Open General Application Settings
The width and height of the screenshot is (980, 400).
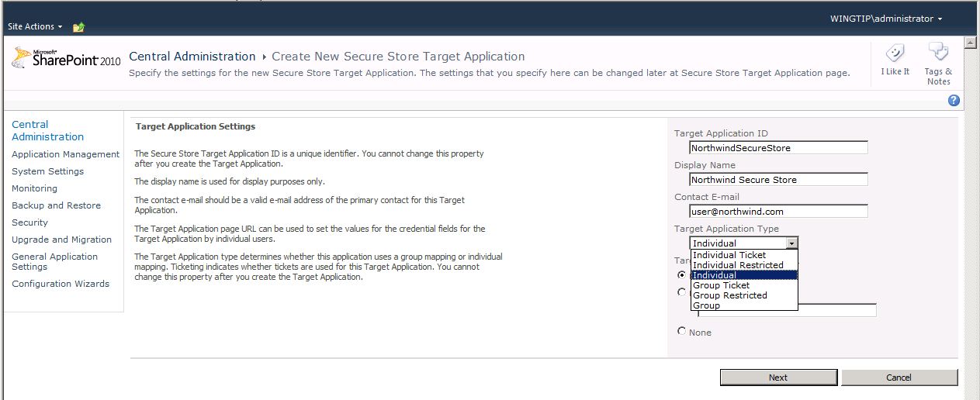click(x=54, y=261)
